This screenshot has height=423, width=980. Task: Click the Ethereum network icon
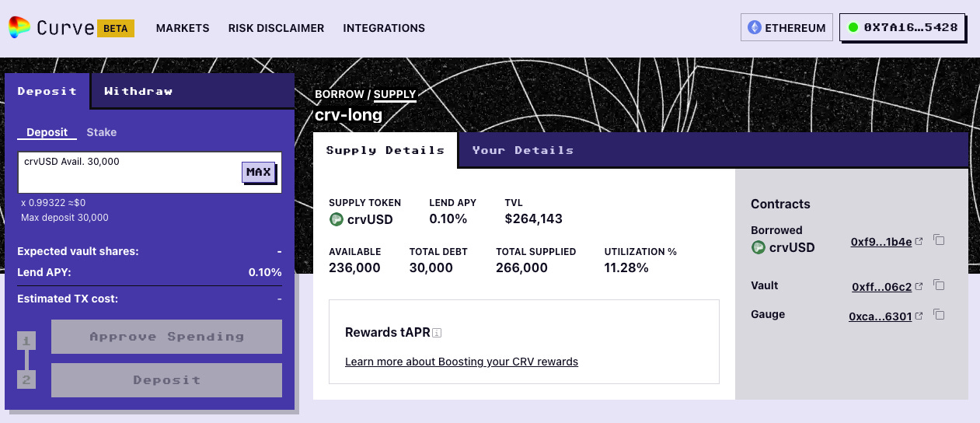754,28
